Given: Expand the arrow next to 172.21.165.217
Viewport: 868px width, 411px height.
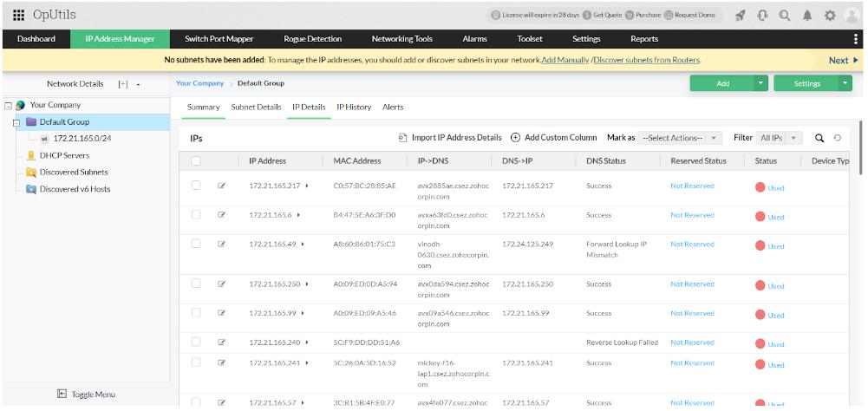Looking at the screenshot, I should (x=307, y=186).
